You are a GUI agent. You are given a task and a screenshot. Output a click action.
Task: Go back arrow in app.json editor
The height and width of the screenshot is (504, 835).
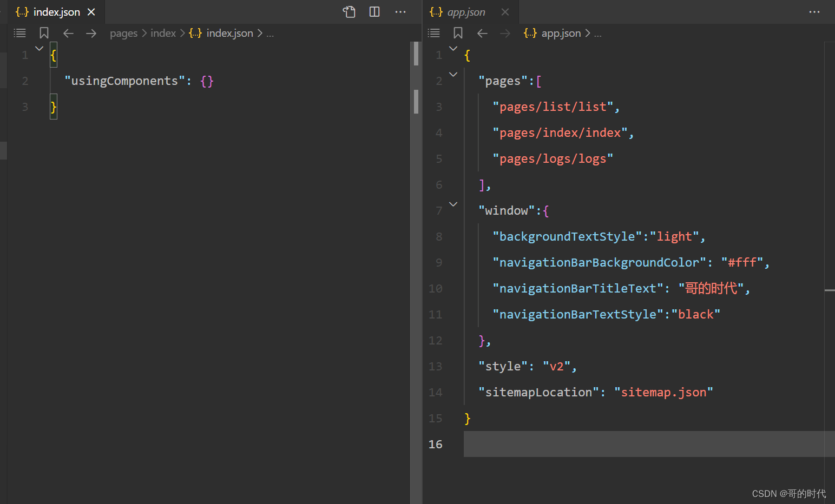tap(482, 33)
